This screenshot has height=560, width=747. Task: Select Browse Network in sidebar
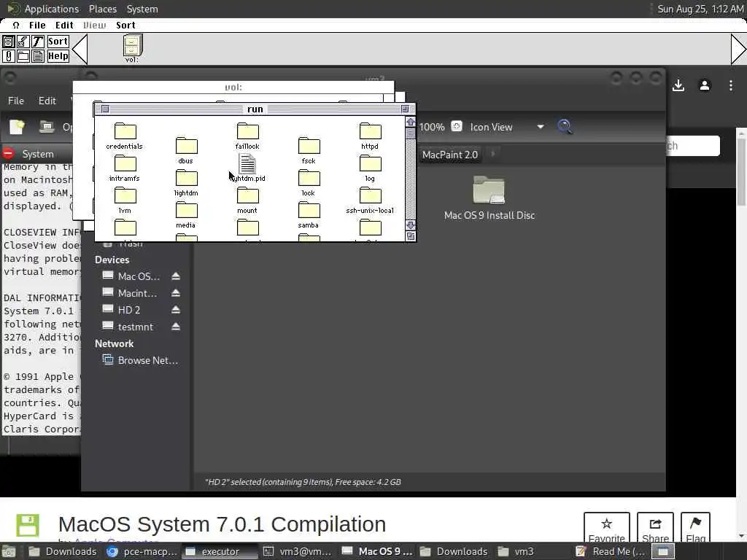pos(140,360)
